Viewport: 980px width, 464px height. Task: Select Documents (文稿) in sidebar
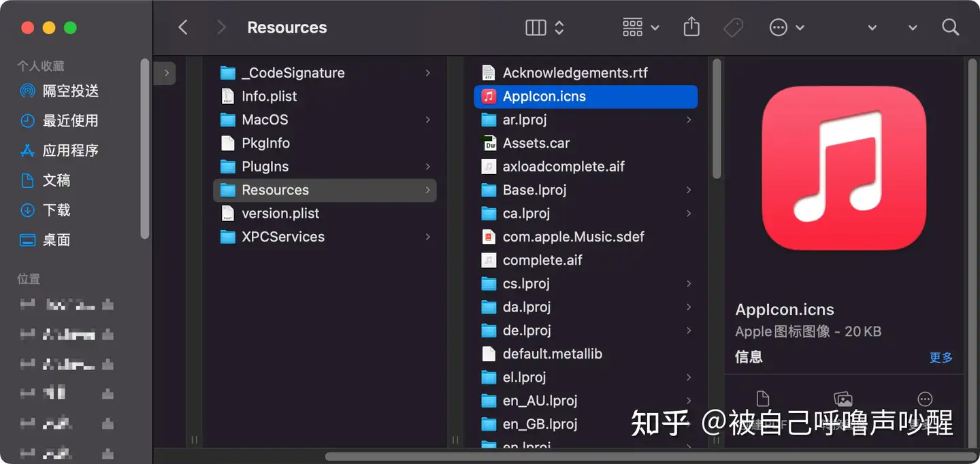point(56,180)
